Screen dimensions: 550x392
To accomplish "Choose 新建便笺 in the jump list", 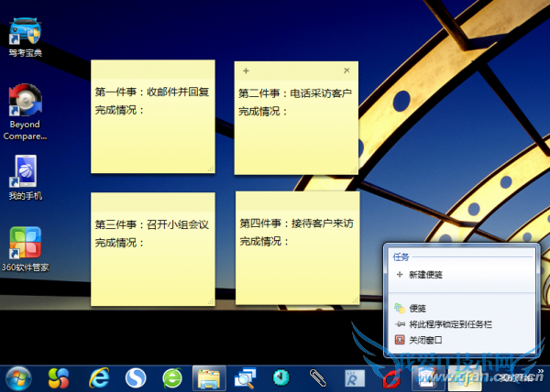I will tap(462, 275).
